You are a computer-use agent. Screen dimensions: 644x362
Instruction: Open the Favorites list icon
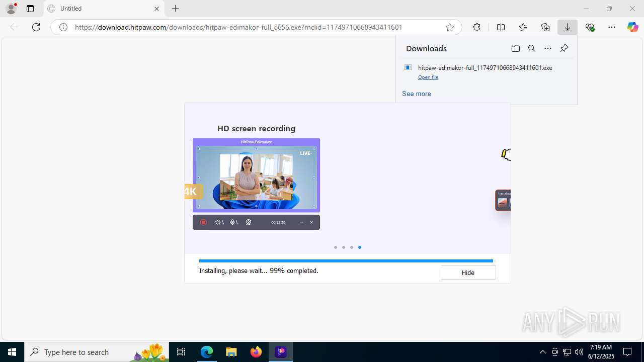point(523,27)
